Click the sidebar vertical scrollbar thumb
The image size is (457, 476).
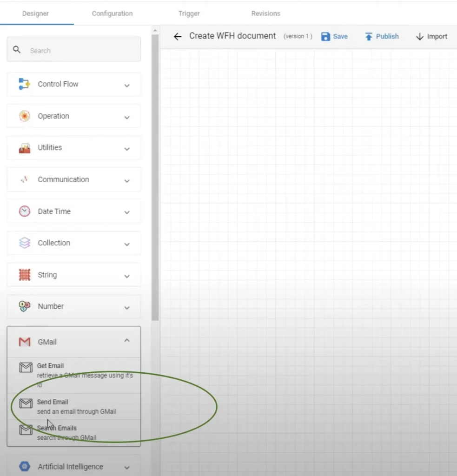tap(155, 178)
